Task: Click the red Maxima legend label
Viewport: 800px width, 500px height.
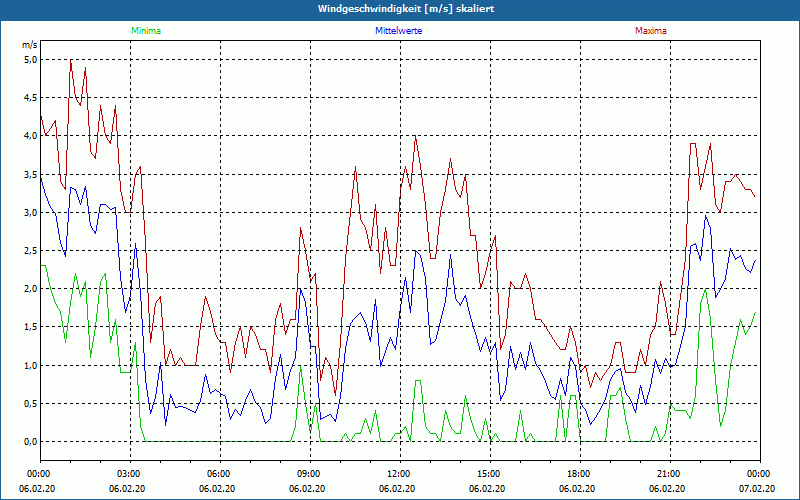Action: click(x=651, y=31)
